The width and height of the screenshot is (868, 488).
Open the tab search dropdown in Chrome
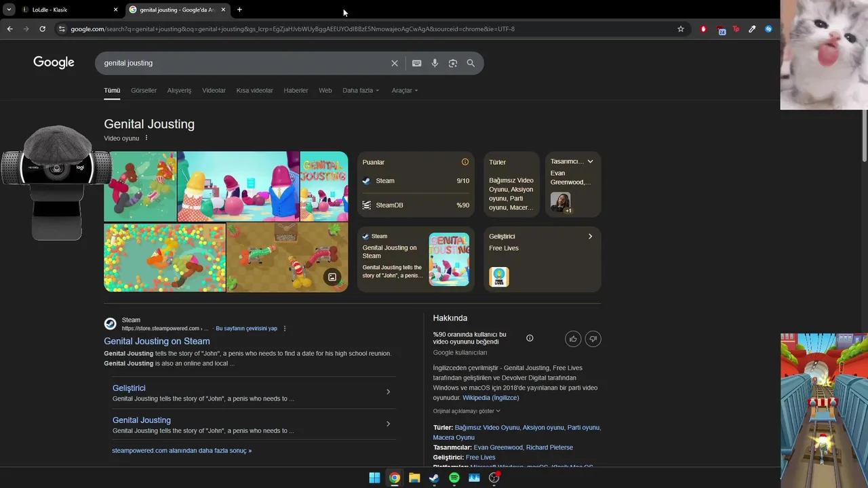pyautogui.click(x=9, y=9)
